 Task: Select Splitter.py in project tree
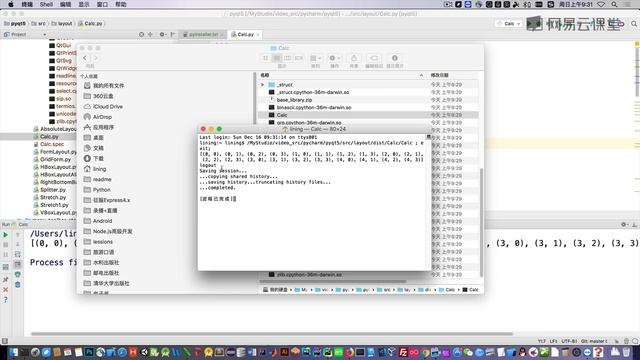tap(50, 190)
